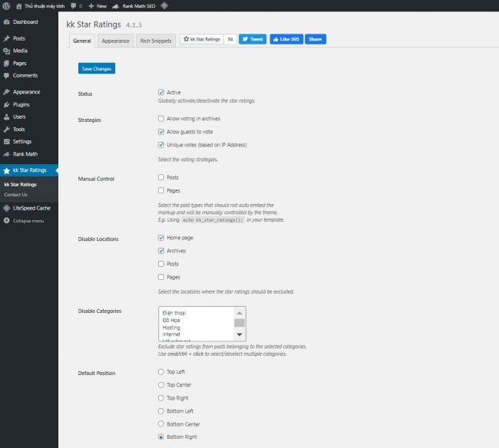Screen dimensions: 499x448
Task: Enable Allow voting in archives
Action: click(x=161, y=119)
